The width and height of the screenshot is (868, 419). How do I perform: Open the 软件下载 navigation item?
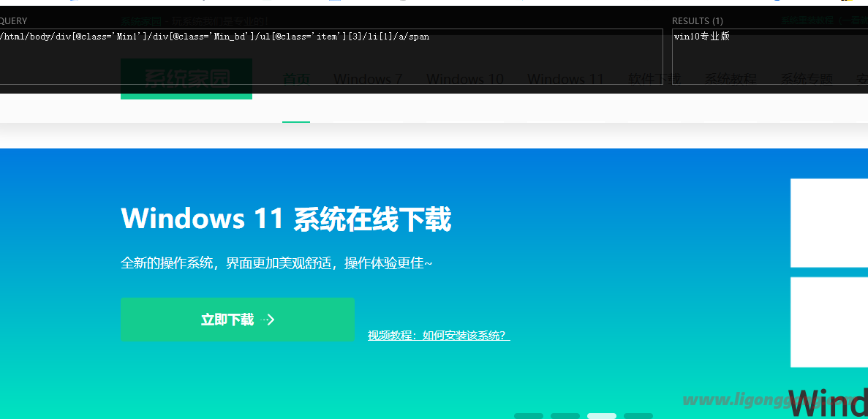[x=654, y=79]
